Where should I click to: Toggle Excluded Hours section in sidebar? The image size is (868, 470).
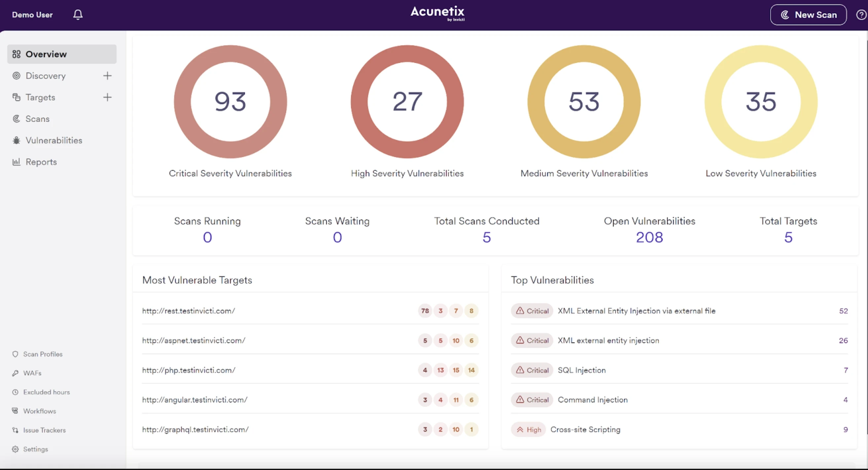pyautogui.click(x=46, y=392)
